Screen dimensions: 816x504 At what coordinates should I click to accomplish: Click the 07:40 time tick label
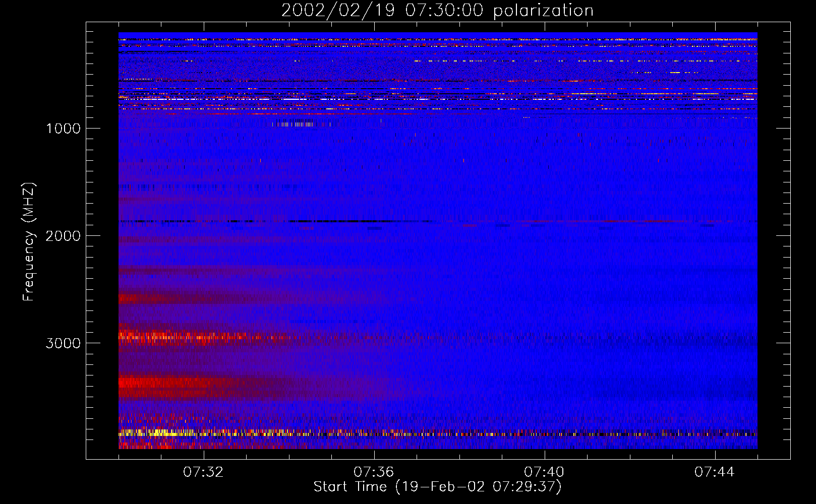(544, 472)
